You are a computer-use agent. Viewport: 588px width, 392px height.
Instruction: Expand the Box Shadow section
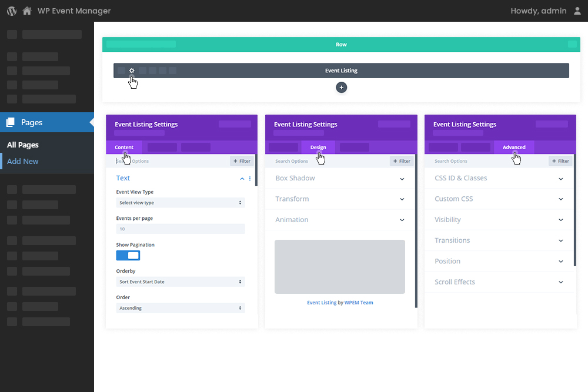[340, 178]
